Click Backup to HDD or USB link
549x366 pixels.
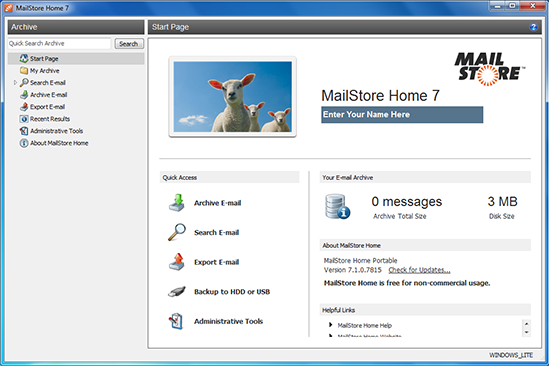(232, 292)
